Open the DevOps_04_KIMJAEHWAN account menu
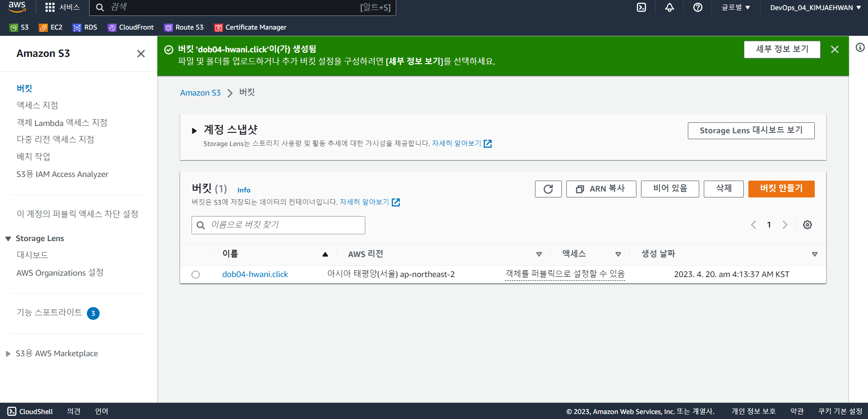This screenshot has width=868, height=419. click(x=815, y=7)
